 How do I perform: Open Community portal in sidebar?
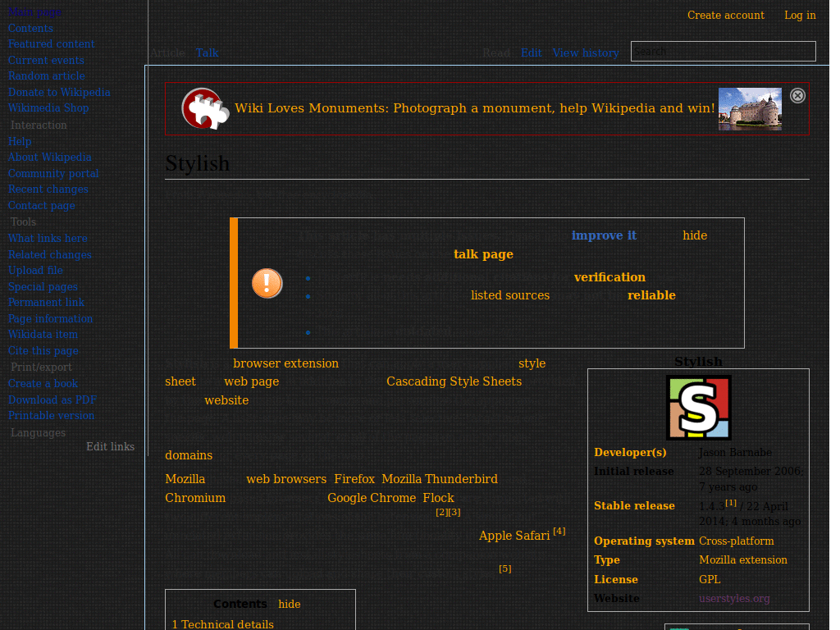pyautogui.click(x=53, y=174)
